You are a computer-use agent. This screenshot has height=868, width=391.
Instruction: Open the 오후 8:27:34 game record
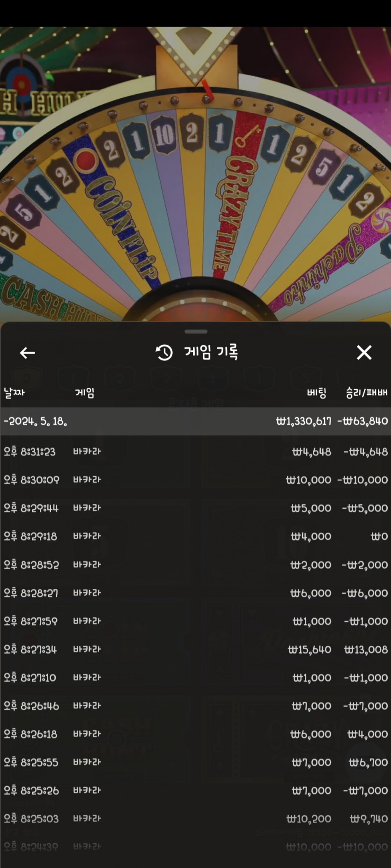195,649
